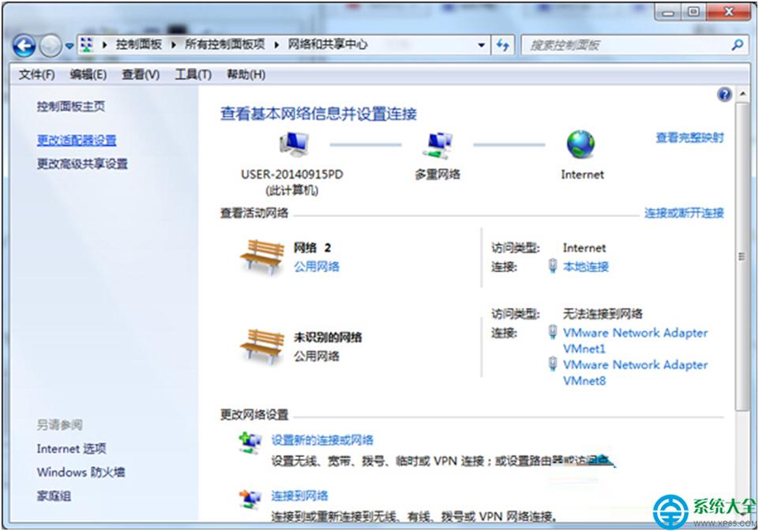
Task: Click the 多重网络 network icon
Action: 439,146
